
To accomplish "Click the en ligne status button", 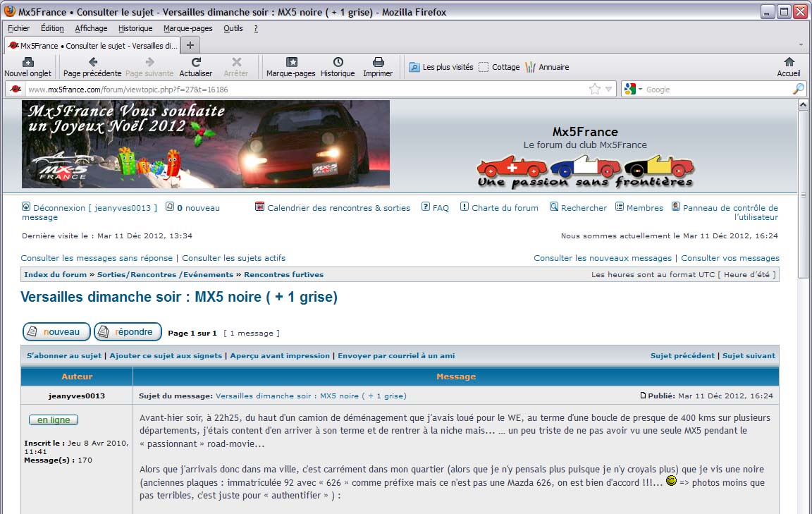I will point(54,420).
